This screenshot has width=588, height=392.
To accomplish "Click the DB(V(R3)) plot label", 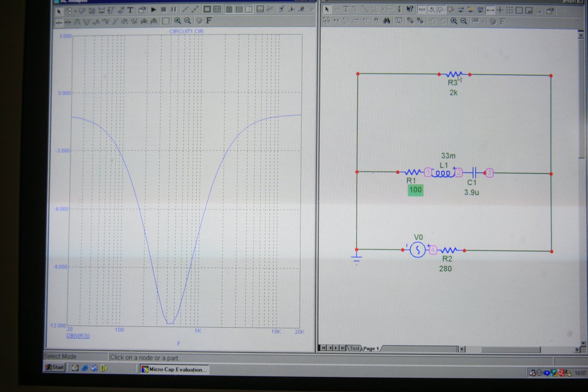I will click(78, 336).
